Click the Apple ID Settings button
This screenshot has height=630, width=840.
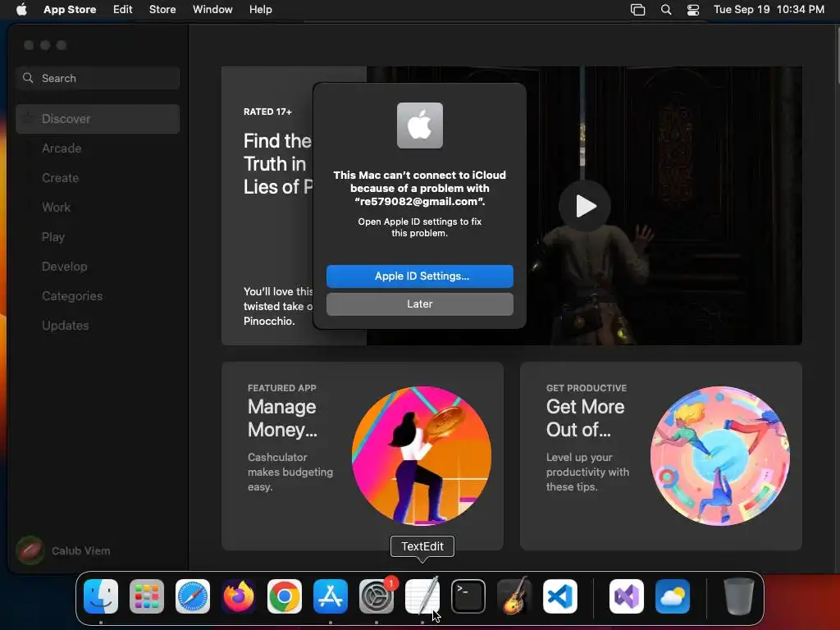pyautogui.click(x=419, y=276)
